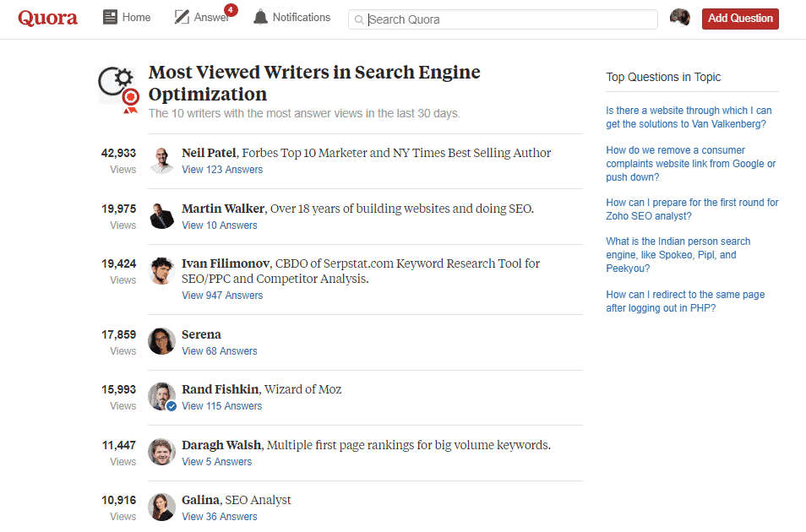
Task: Open Serena's profile photo
Action: click(161, 341)
